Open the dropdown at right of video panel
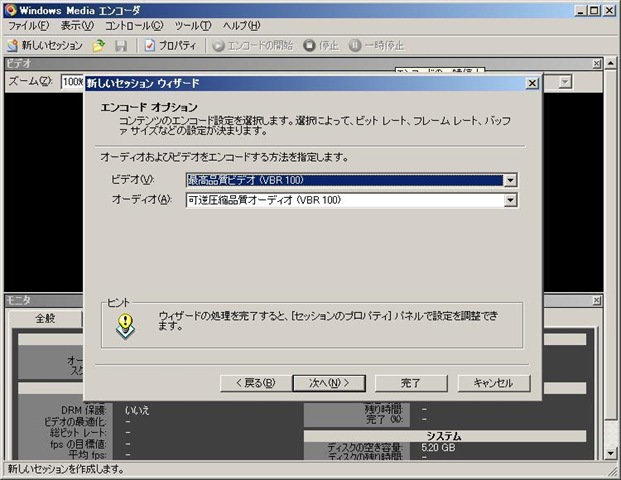The width and height of the screenshot is (621, 480). (x=565, y=82)
